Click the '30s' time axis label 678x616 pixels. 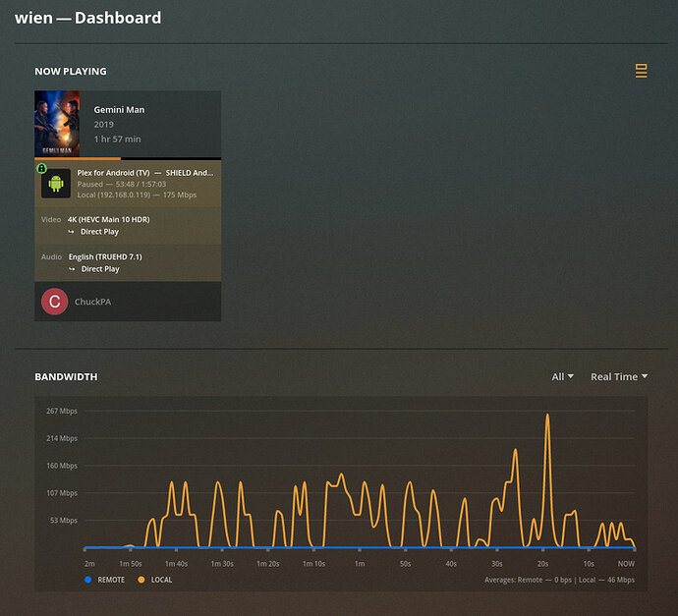tap(497, 564)
